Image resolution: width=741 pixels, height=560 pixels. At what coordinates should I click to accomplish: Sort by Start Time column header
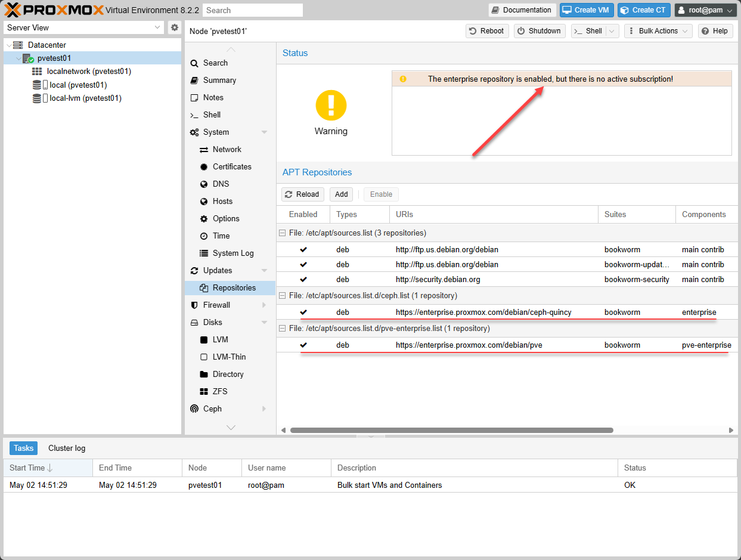click(48, 468)
